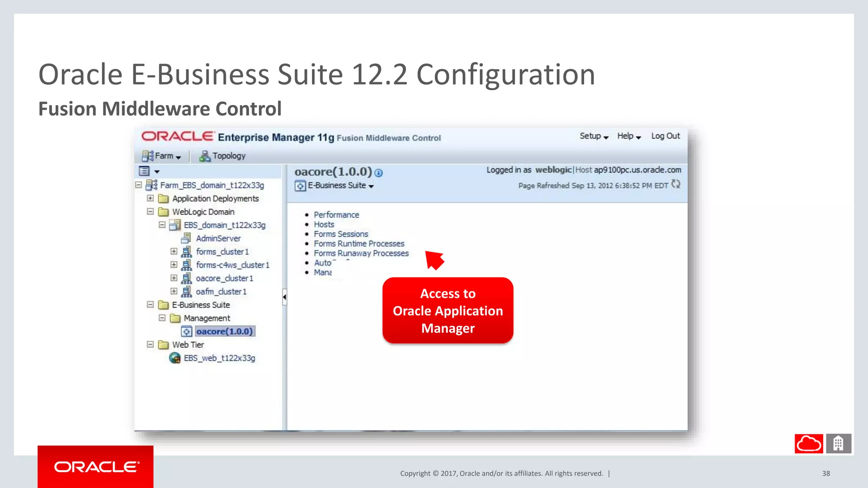The image size is (868, 488).
Task: Expand the Application Deployments folder
Action: point(150,198)
